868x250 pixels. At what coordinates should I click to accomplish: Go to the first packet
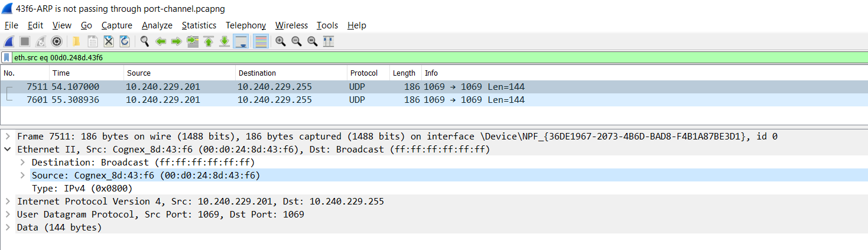point(209,41)
